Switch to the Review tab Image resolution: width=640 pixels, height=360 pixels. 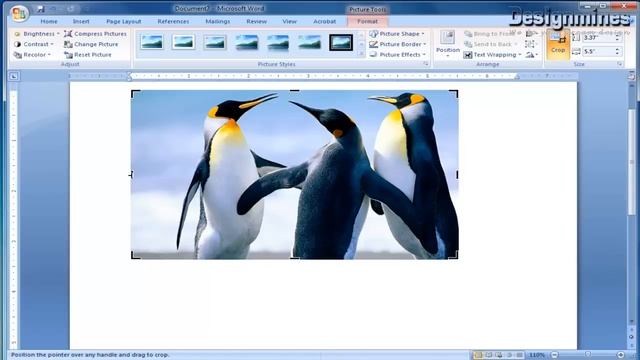[256, 21]
